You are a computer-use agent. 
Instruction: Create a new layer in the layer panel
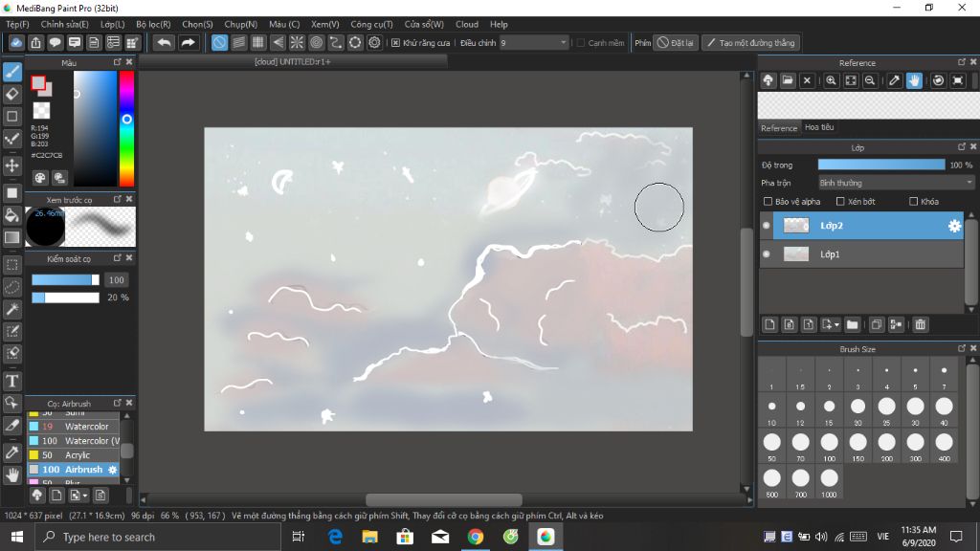click(x=770, y=324)
